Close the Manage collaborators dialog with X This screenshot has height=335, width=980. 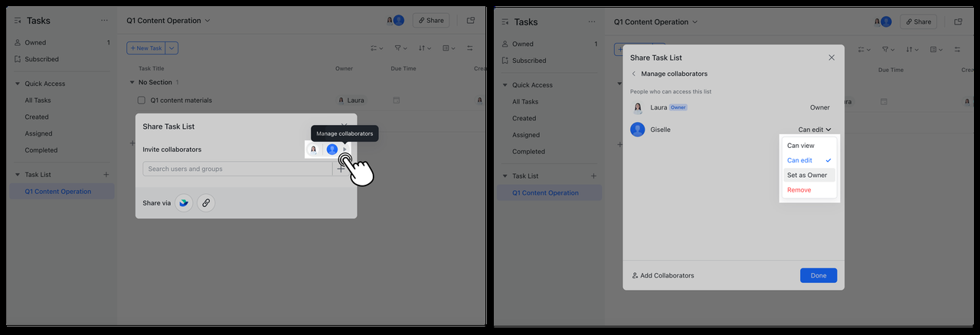tap(831, 57)
